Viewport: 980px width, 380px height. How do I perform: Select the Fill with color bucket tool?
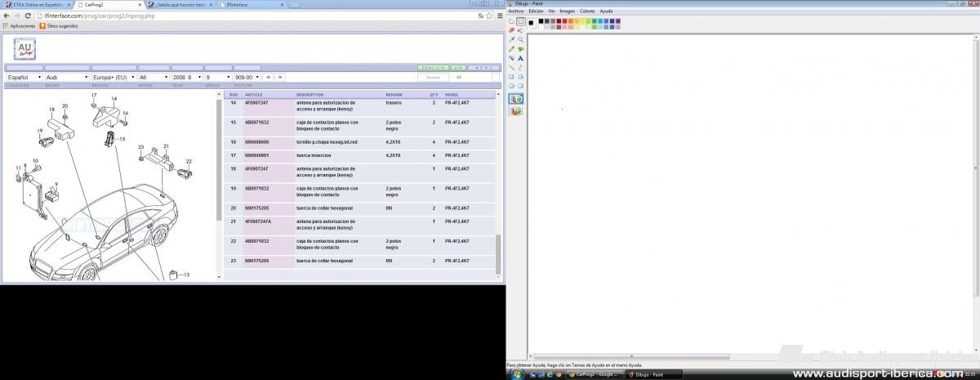[x=521, y=30]
